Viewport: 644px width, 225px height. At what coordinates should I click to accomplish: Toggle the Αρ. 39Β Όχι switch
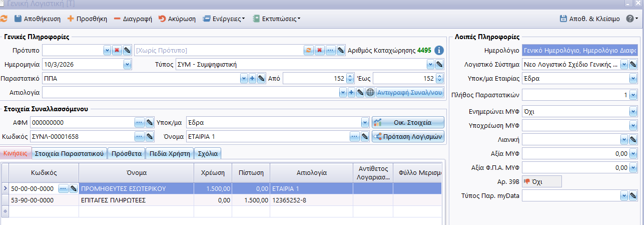(541, 182)
